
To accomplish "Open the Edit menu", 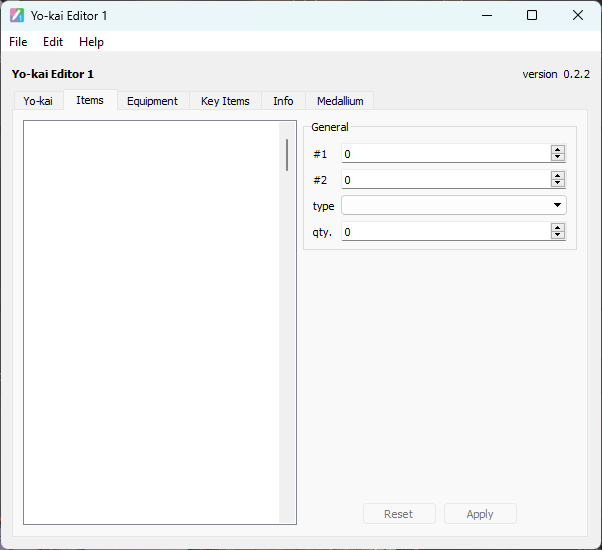I will (x=53, y=41).
